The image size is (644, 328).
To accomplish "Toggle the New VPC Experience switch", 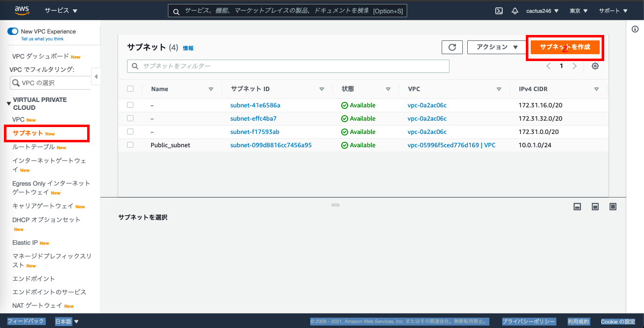I will [x=13, y=32].
